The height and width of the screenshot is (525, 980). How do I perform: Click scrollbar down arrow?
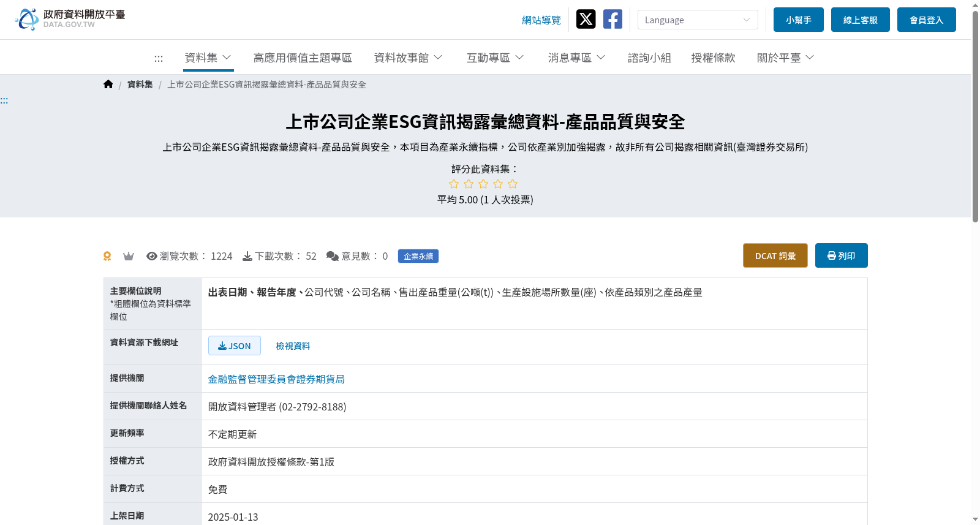pos(975,519)
